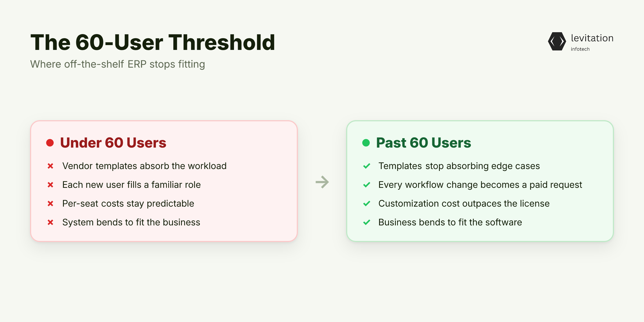Click the red dot beside Under 60 Users
Screen dimensions: 644x322
[50, 143]
